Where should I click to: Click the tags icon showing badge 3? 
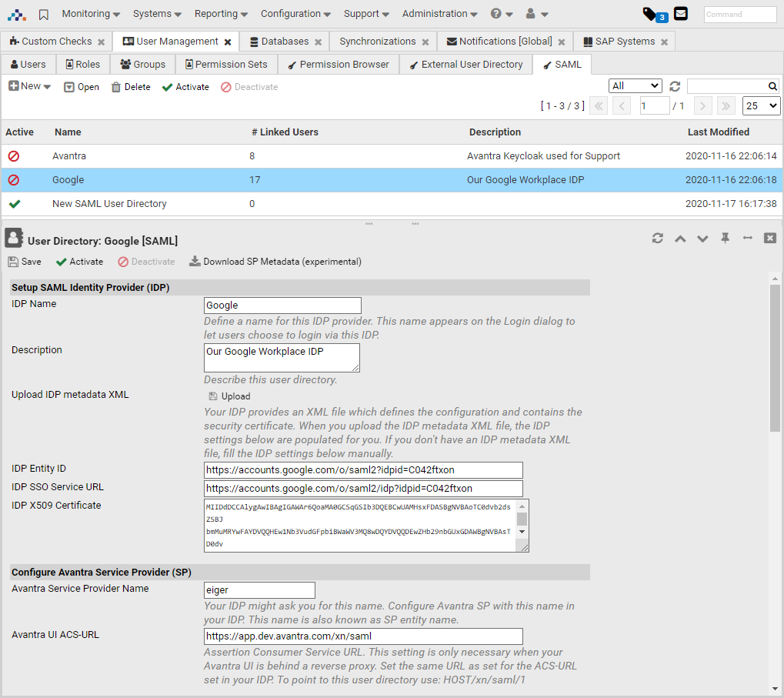tap(651, 13)
